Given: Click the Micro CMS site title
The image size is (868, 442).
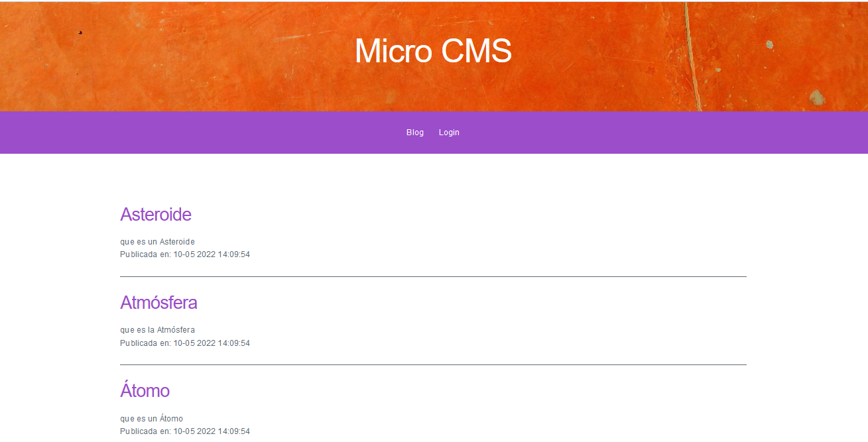Looking at the screenshot, I should coord(432,51).
